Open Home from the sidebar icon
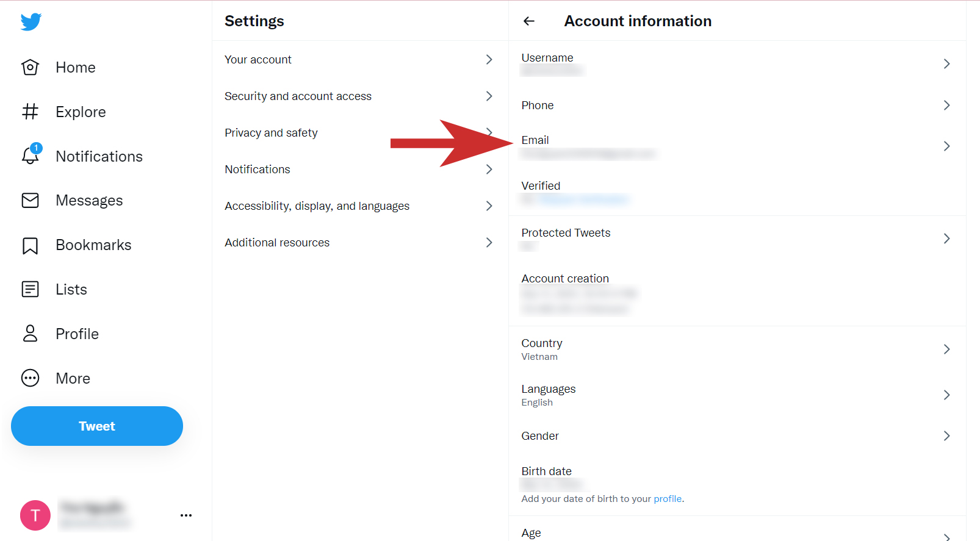The image size is (980, 541). [30, 67]
